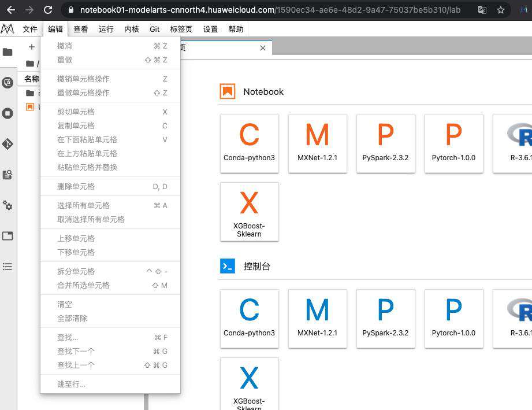Open the running sessions stop-circle sidebar icon
532x410 pixels.
[8, 113]
